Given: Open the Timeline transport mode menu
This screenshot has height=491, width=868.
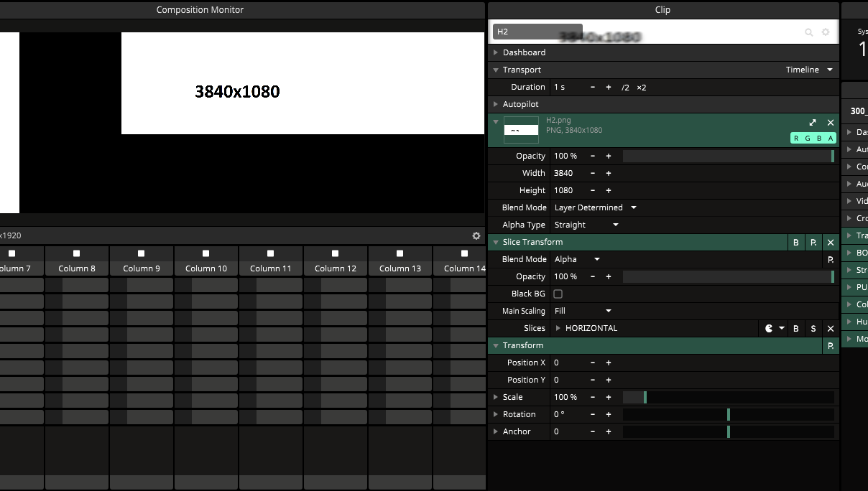Looking at the screenshot, I should [809, 70].
